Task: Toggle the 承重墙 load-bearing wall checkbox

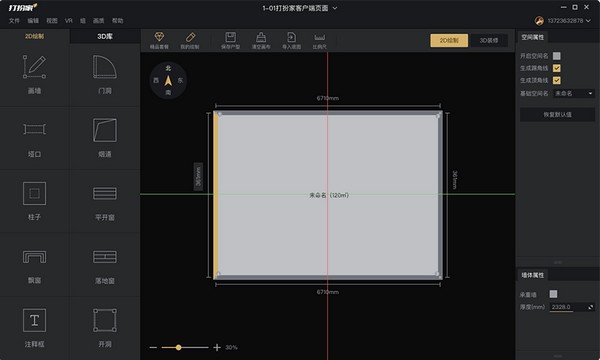Action: point(553,294)
